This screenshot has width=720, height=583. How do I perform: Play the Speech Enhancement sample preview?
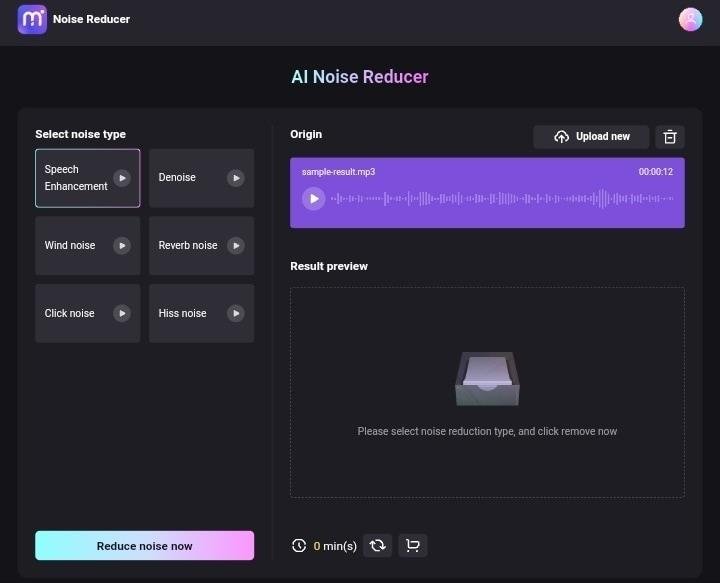coord(122,178)
